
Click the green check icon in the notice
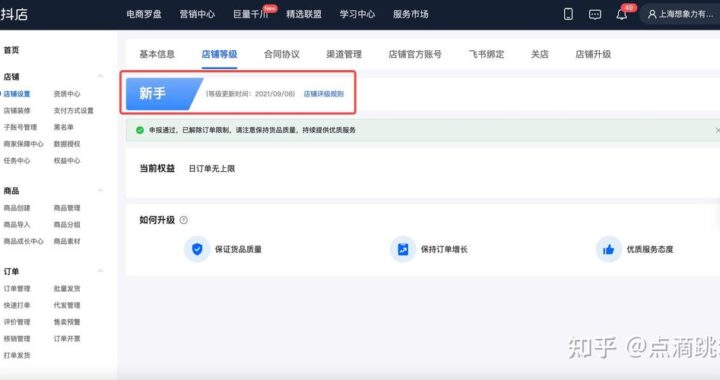click(140, 130)
